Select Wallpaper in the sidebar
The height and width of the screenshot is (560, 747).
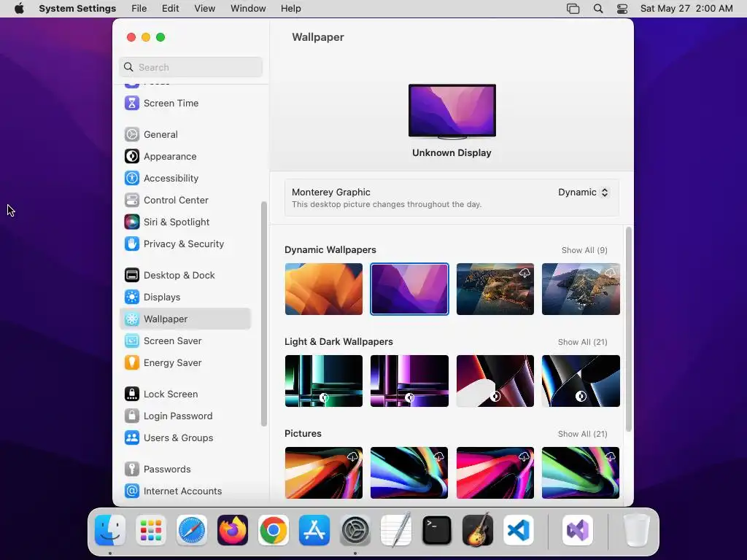(x=185, y=319)
